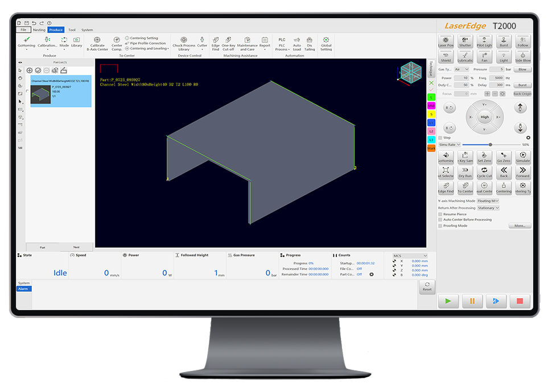Open the Gas Type dropdown
This screenshot has height=392, width=548.
pyautogui.click(x=462, y=69)
